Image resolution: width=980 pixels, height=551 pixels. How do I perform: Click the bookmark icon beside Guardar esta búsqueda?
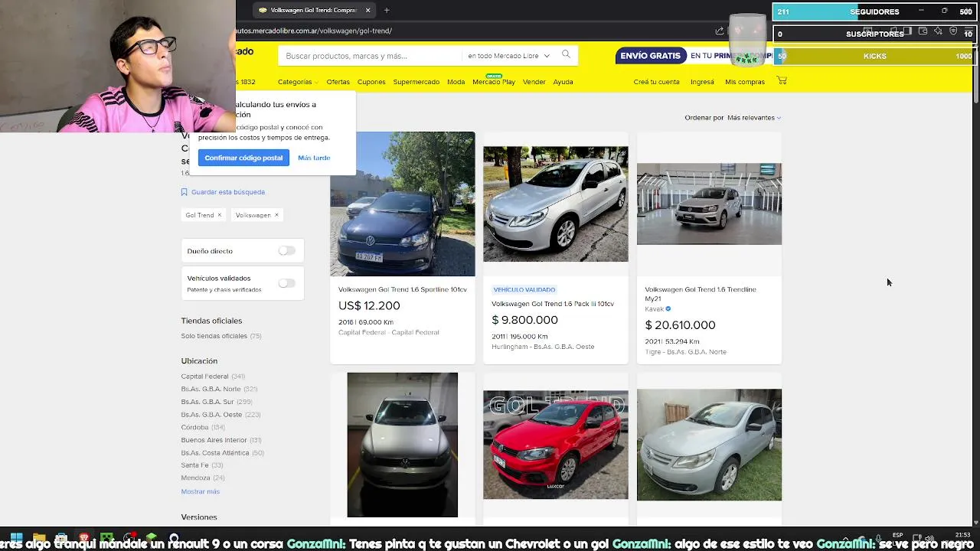(184, 192)
